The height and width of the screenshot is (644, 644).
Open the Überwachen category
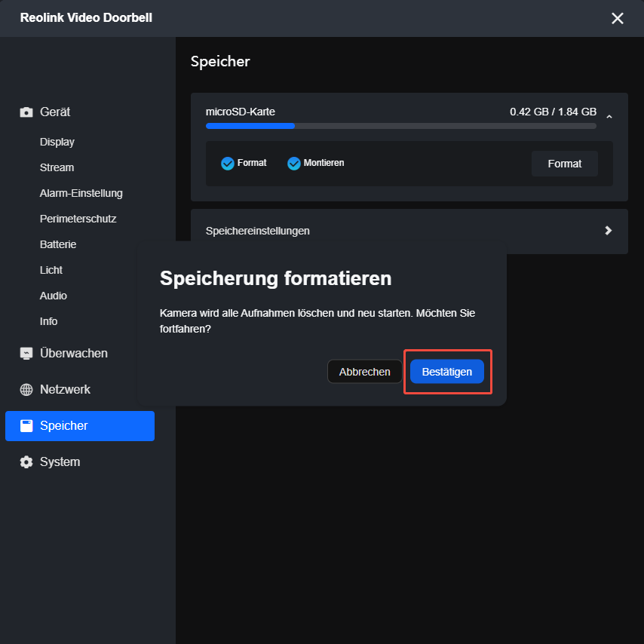pos(73,353)
